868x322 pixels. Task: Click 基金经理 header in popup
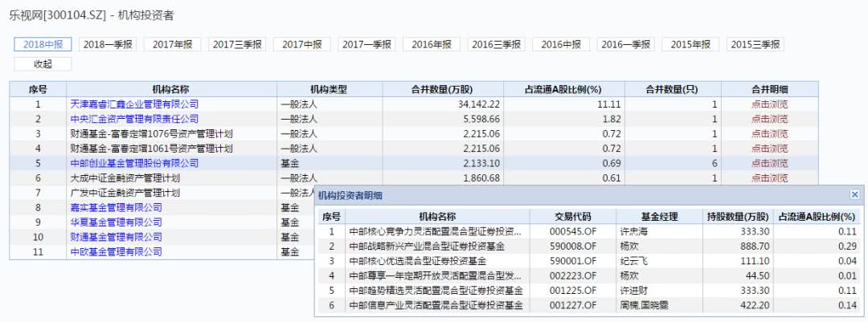pos(660,216)
